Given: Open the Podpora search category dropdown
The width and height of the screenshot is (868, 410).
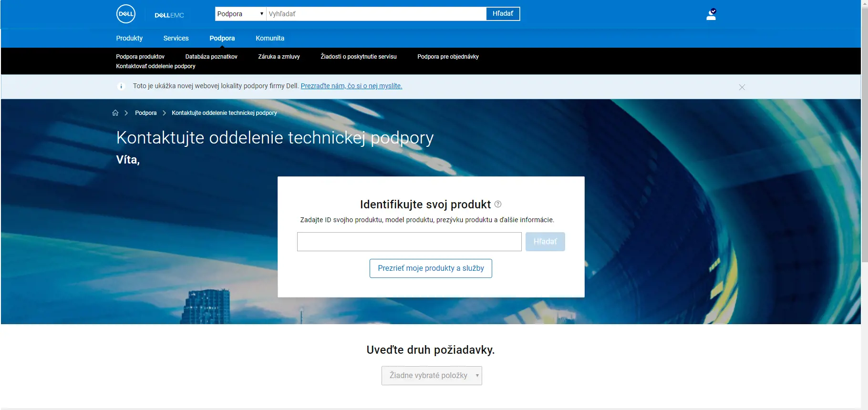Looking at the screenshot, I should [240, 14].
